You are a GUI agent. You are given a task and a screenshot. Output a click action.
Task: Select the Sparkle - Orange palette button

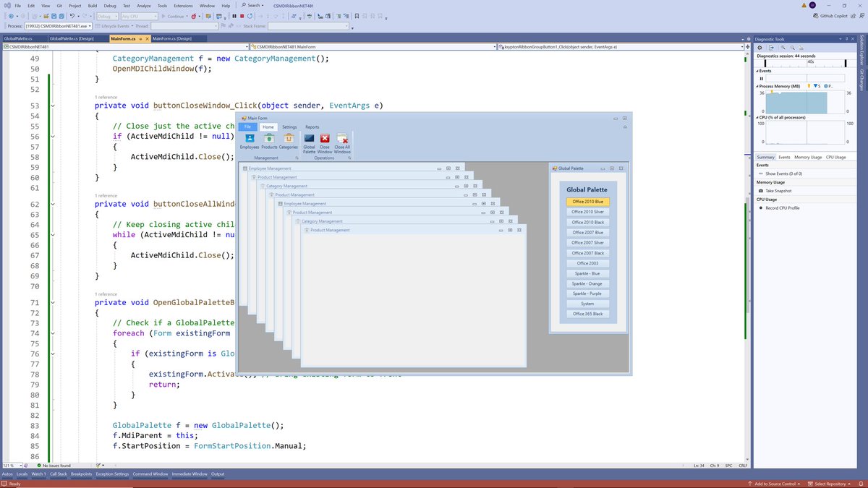coord(588,283)
